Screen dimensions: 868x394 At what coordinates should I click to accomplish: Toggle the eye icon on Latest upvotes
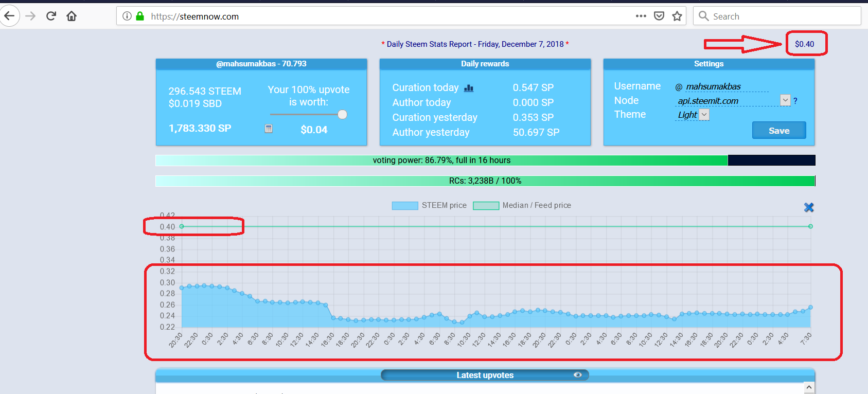(x=578, y=375)
